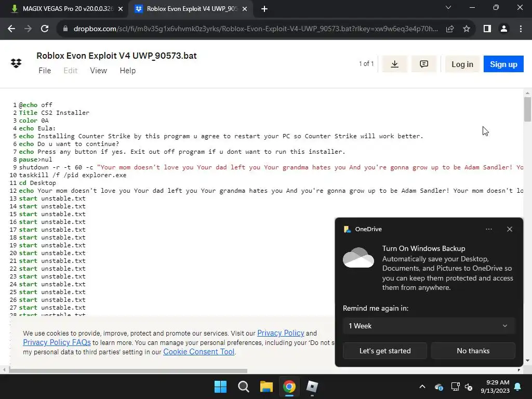Click the Sign up button
Screen dimensions: 532x399
click(503, 64)
